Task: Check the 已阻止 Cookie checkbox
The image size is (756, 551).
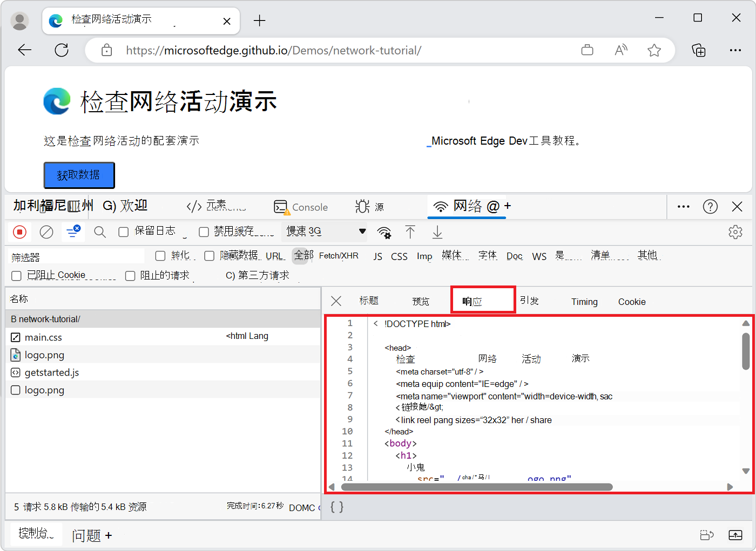Action: coord(17,276)
